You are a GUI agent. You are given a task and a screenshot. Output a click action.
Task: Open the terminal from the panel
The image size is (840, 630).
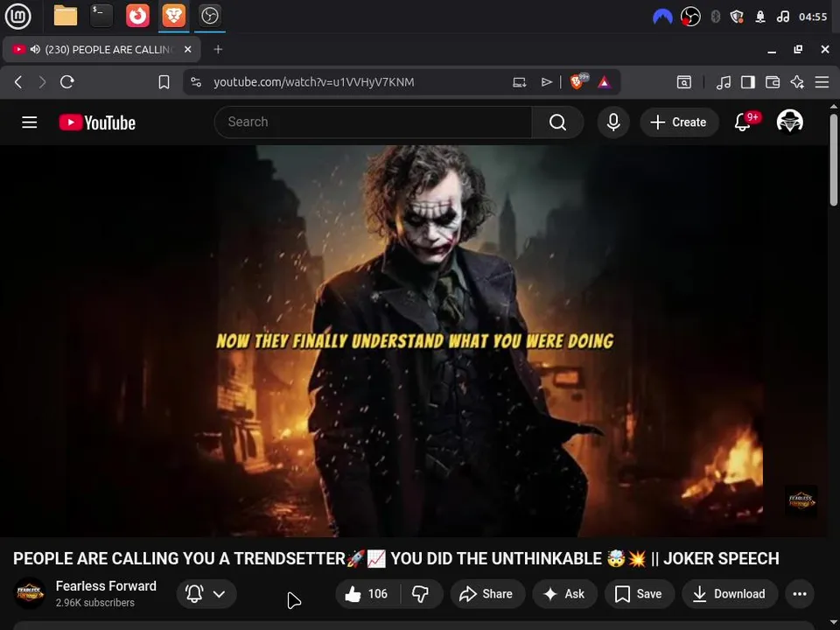[101, 16]
